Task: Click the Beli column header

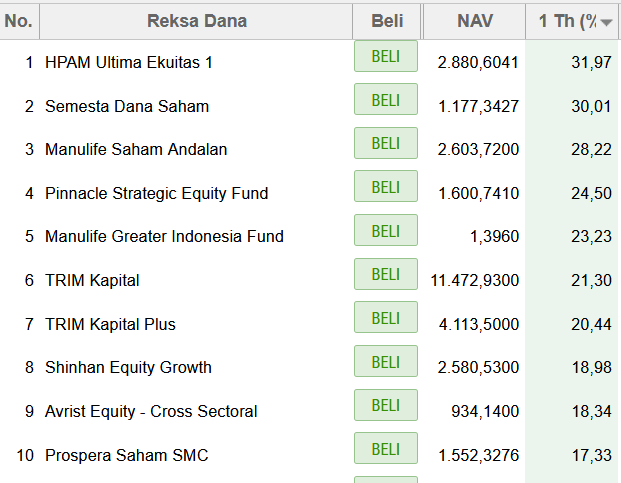Action: [387, 21]
